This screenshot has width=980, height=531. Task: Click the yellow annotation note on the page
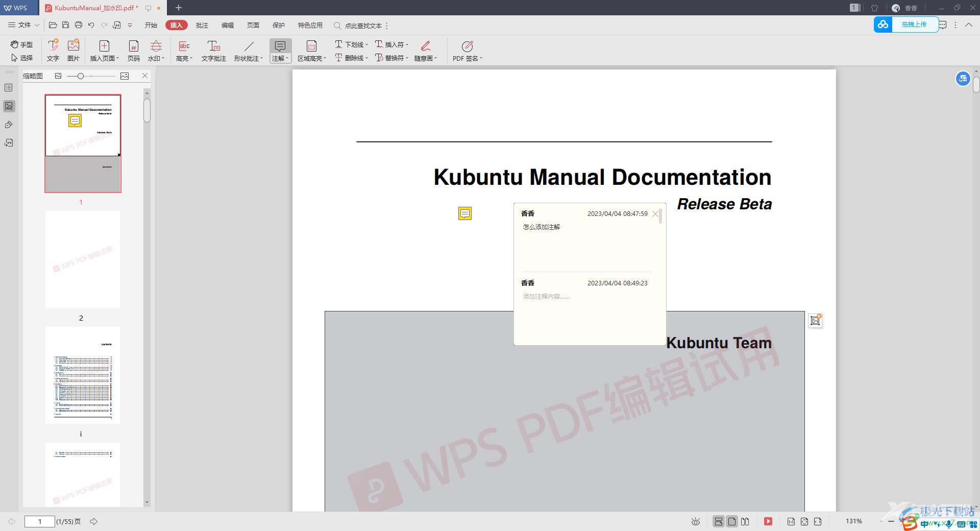(465, 213)
